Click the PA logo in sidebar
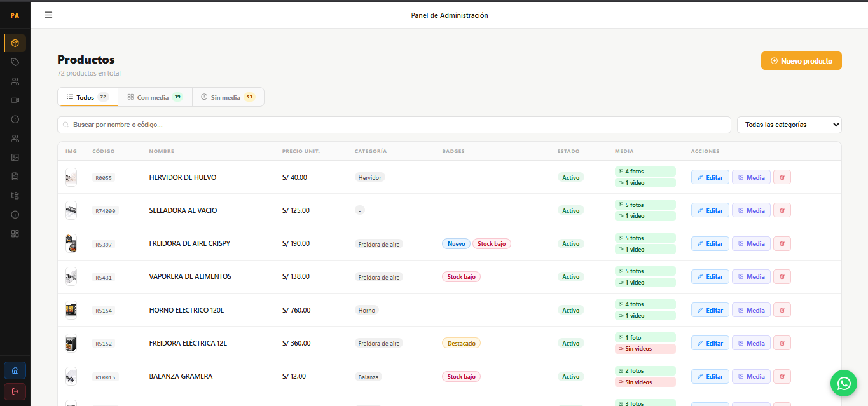This screenshot has width=868, height=406. (x=15, y=15)
